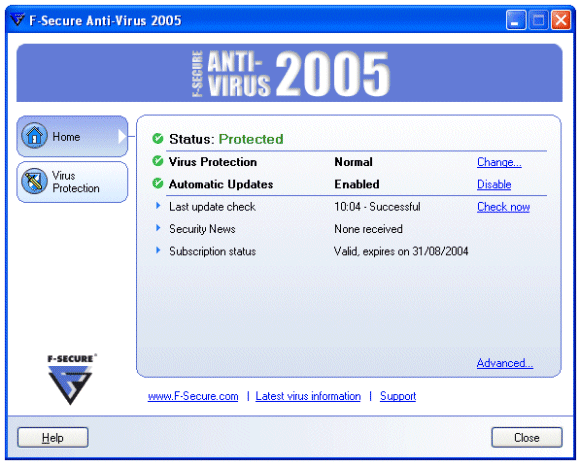Close the window with the red X

coord(561,20)
